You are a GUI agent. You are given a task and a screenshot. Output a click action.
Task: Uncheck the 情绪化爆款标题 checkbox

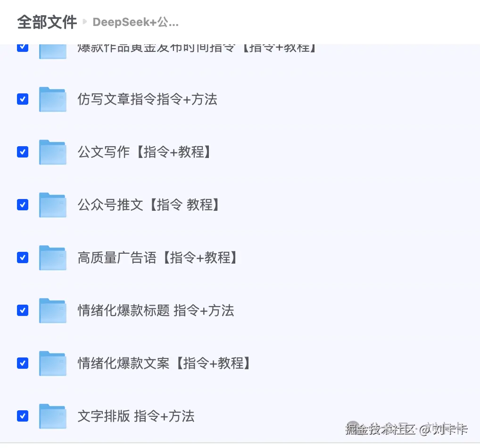(22, 310)
